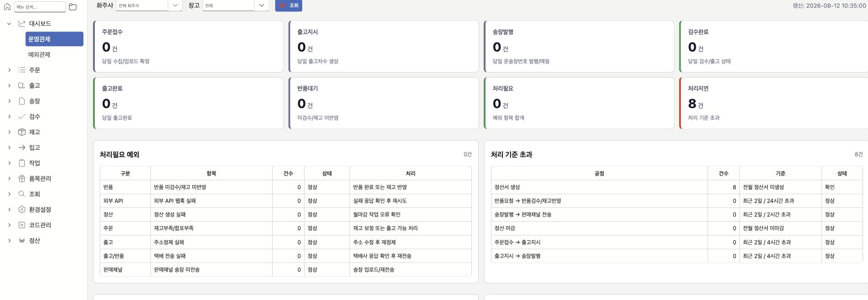Viewport: 868px width, 300px height.
Task: Click the 항목 column header
Action: click(x=212, y=173)
